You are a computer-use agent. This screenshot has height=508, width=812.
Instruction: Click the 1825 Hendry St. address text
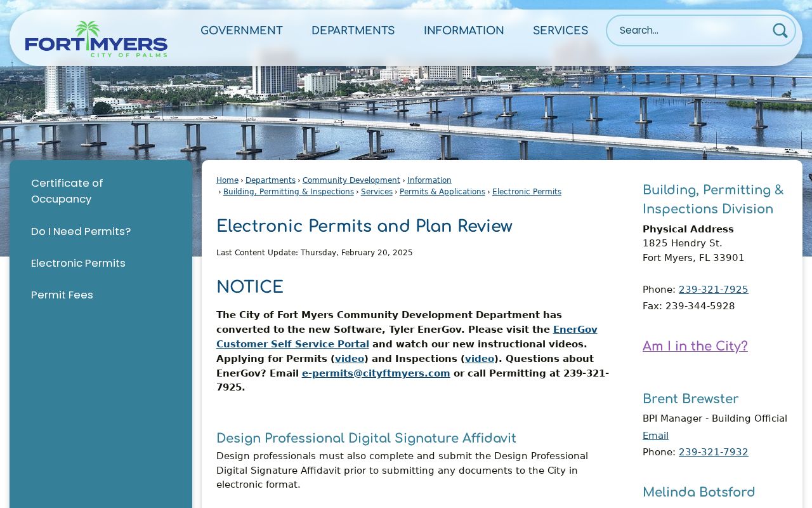[x=682, y=243]
